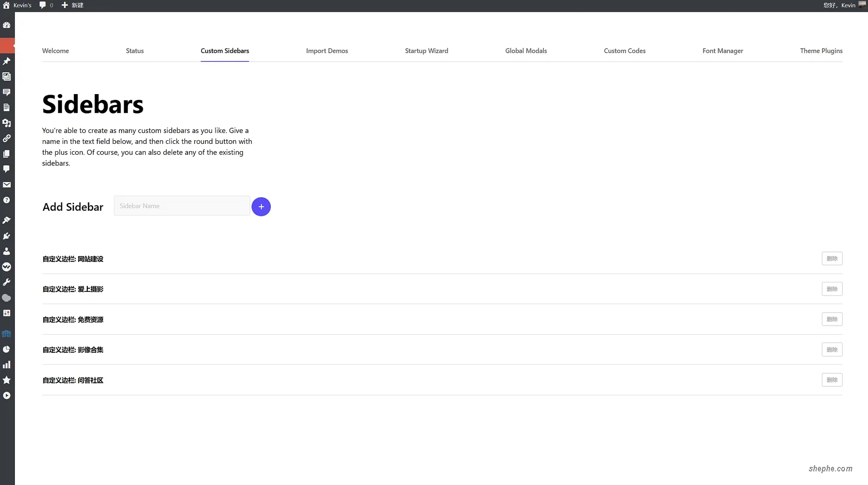Delete the 问答社区 custom sidebar
The width and height of the screenshot is (868, 485).
pos(832,380)
